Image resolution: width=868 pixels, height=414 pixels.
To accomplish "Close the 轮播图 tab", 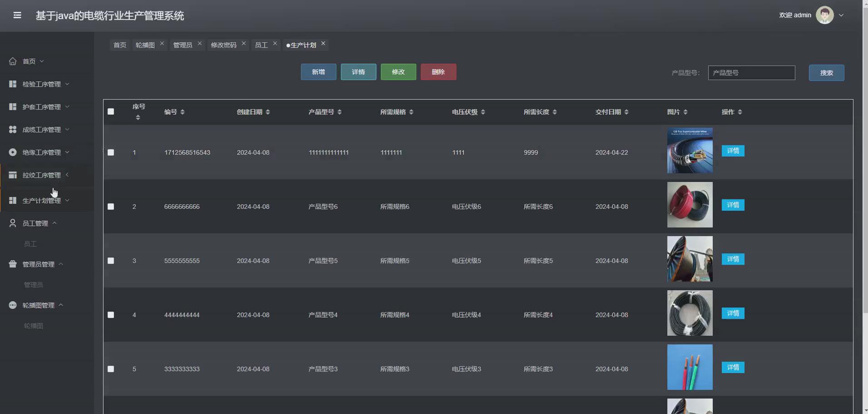I will (x=162, y=44).
